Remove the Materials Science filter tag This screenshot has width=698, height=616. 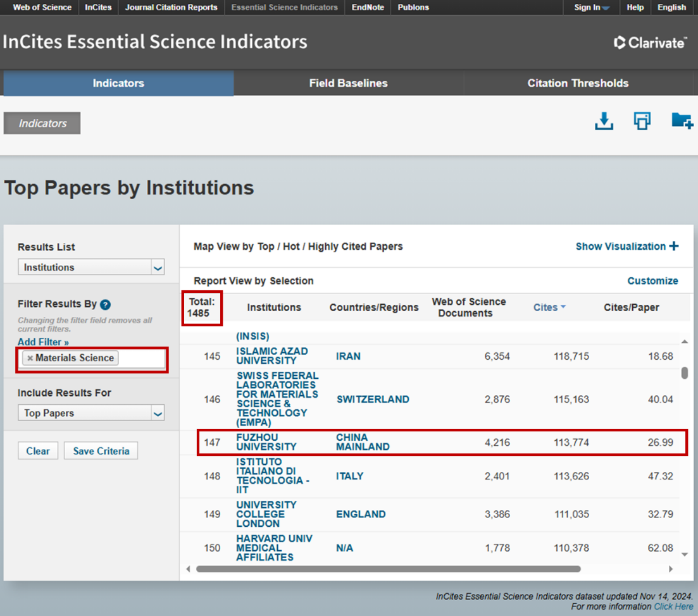pyautogui.click(x=30, y=359)
